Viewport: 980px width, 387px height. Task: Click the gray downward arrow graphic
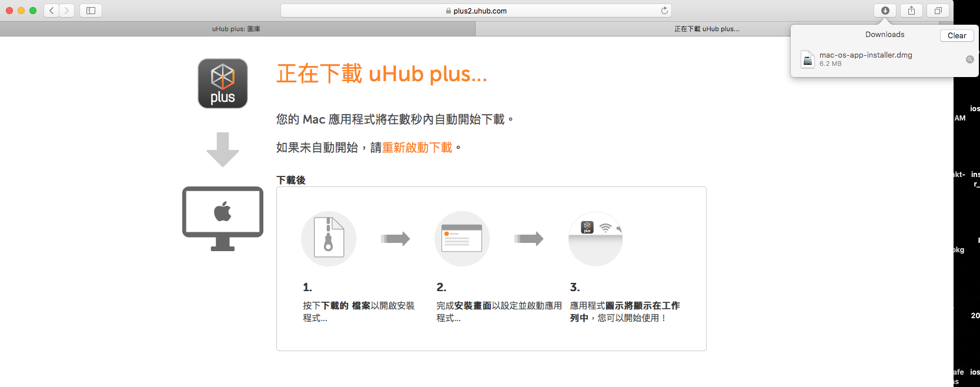(223, 149)
